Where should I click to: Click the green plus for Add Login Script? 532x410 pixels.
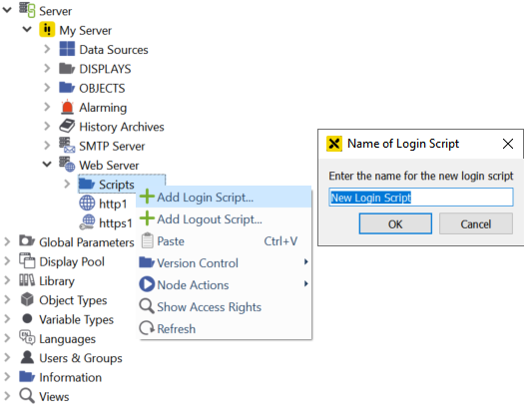tap(147, 197)
